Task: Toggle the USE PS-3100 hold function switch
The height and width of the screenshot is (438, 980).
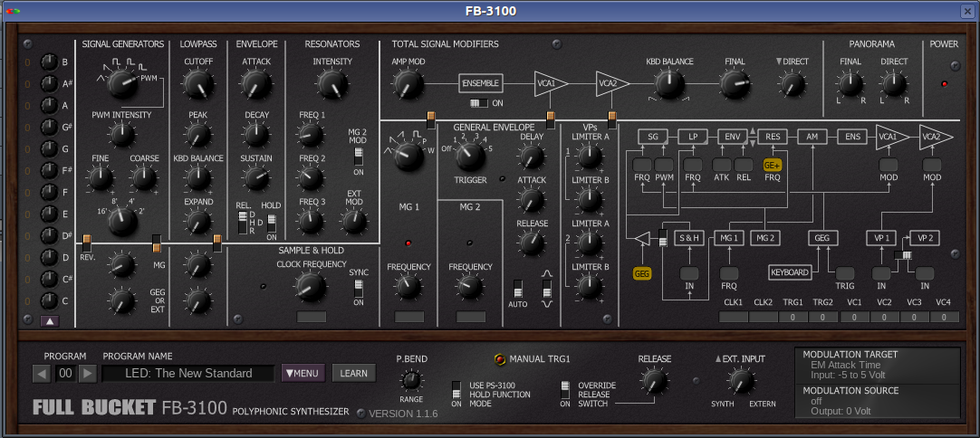Action: (456, 390)
